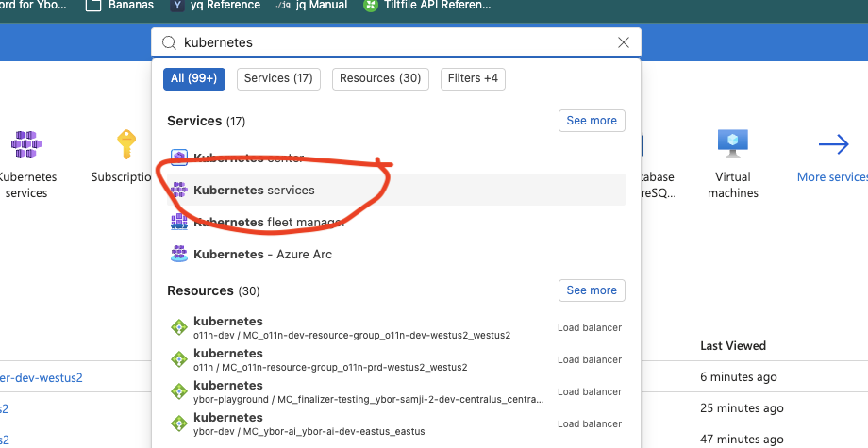Click Kubernetes center icon
This screenshot has height=448, width=868.
tap(179, 158)
